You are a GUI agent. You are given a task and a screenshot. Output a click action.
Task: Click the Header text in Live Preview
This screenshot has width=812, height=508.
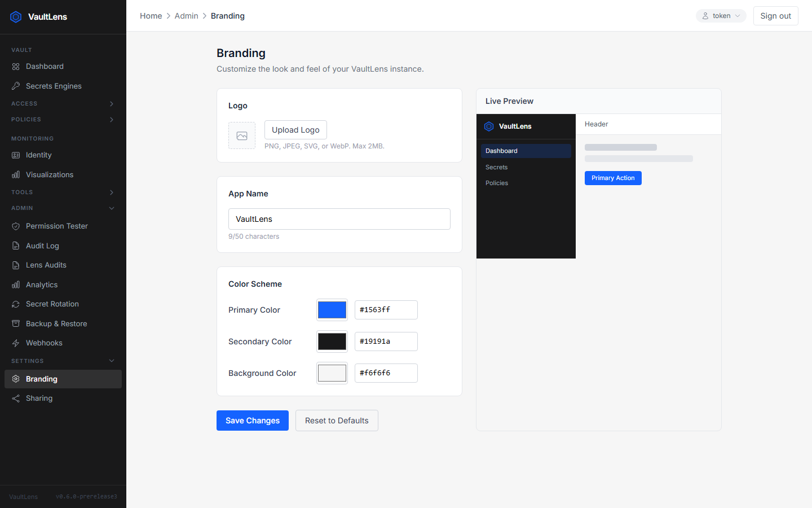coord(596,124)
